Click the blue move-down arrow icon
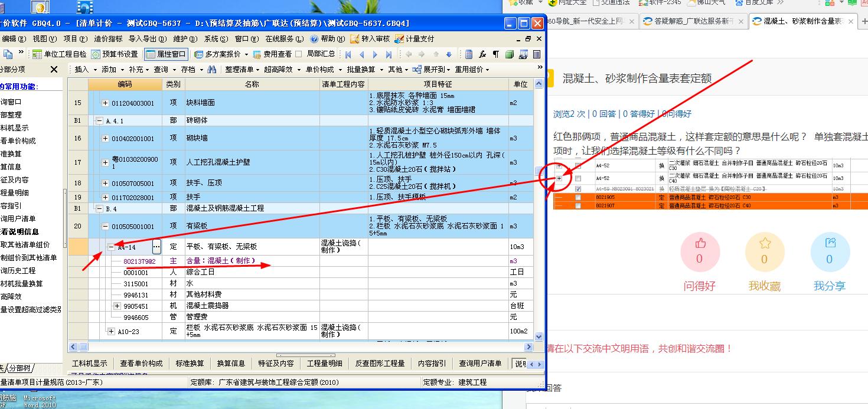The height and width of the screenshot is (409, 868). point(448,54)
